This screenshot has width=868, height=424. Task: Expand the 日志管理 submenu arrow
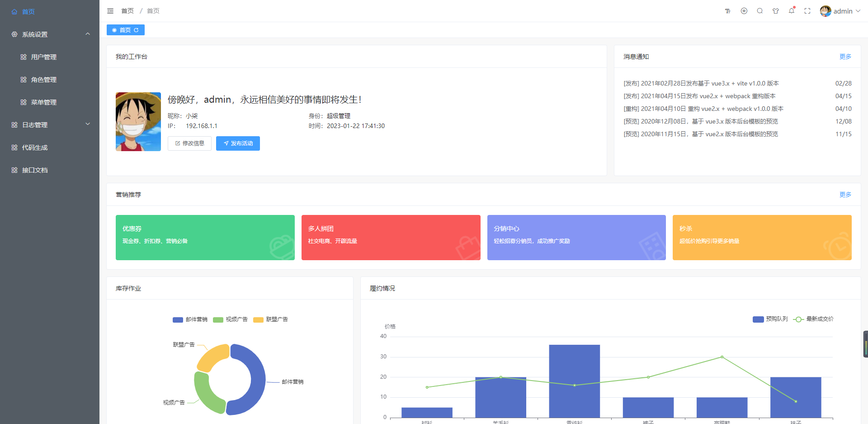88,124
